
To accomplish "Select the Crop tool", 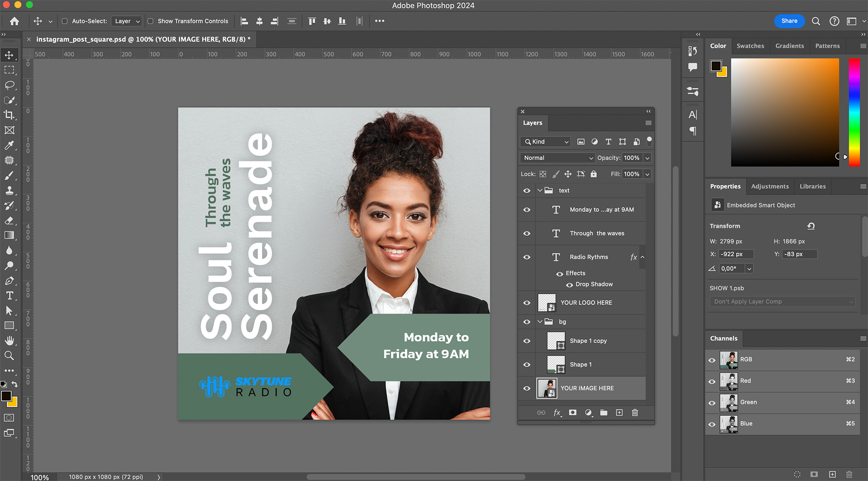I will [x=9, y=115].
